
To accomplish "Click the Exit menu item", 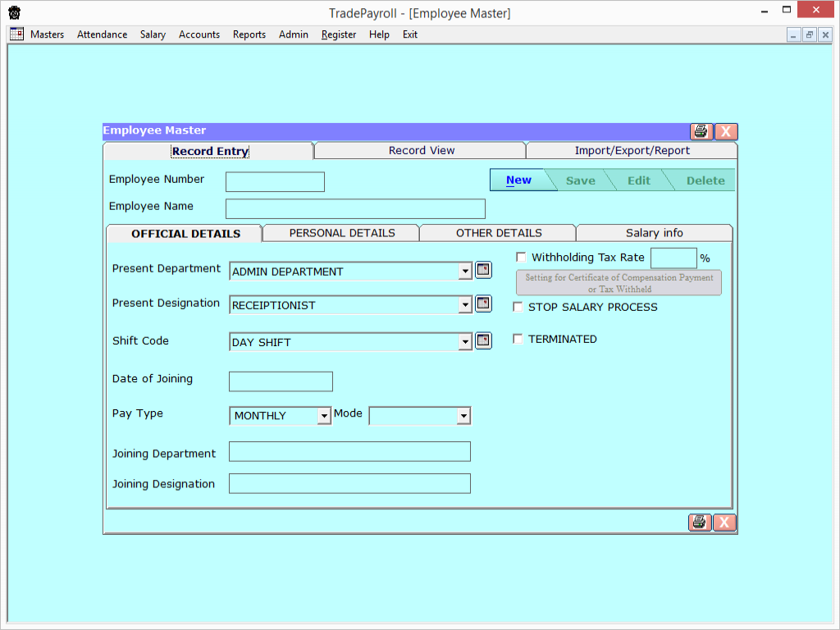I will tap(410, 34).
